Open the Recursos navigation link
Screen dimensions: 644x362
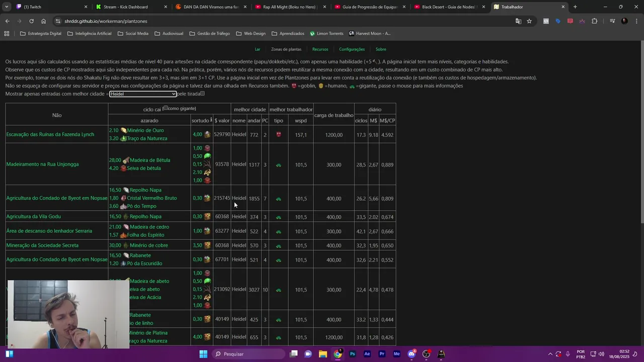320,49
